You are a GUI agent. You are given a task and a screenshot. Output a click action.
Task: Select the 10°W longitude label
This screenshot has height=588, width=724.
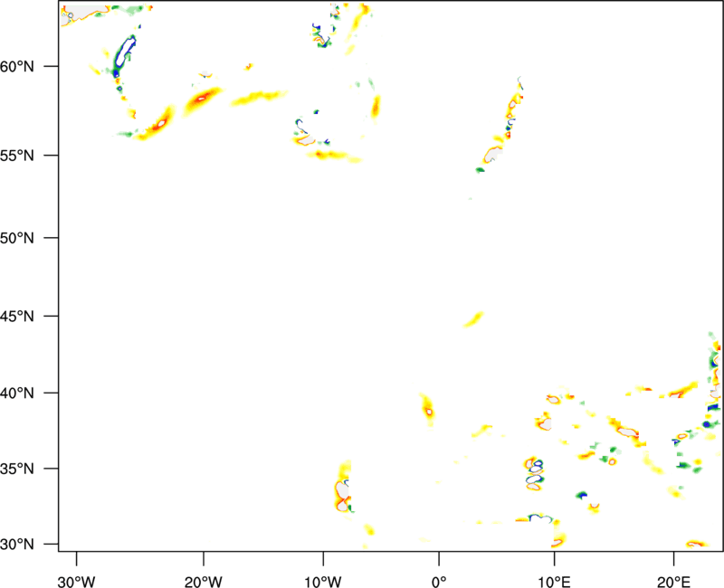(323, 582)
